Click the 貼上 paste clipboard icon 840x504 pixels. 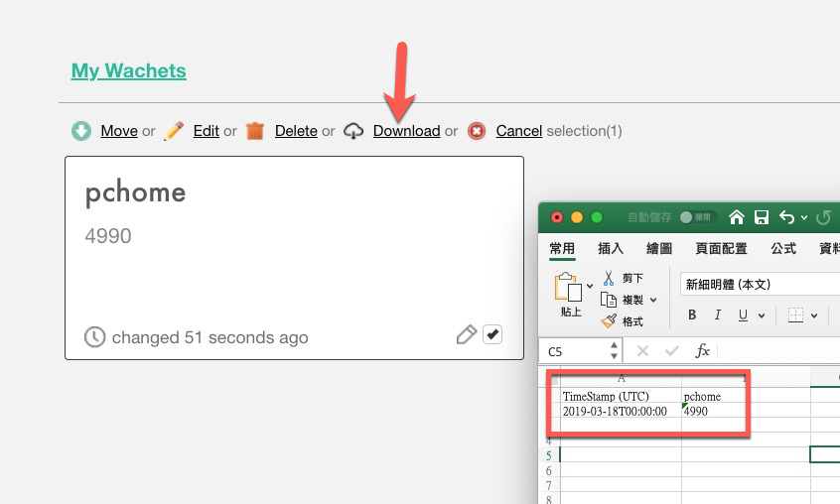(568, 288)
